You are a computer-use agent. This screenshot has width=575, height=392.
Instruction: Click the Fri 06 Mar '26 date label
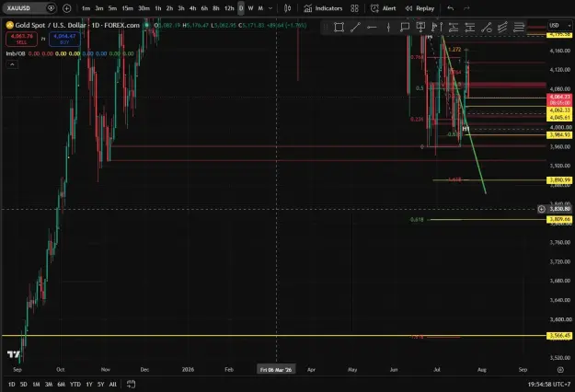pyautogui.click(x=276, y=369)
